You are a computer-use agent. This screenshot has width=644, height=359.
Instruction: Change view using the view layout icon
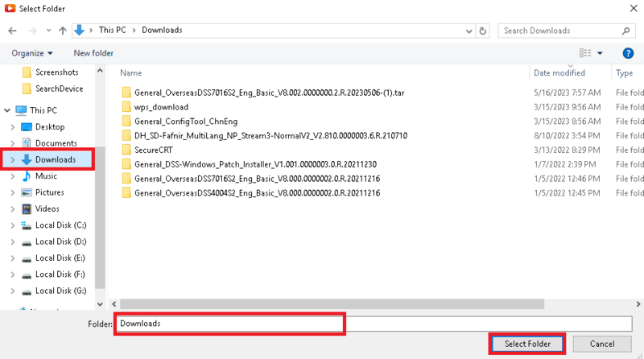click(x=585, y=53)
